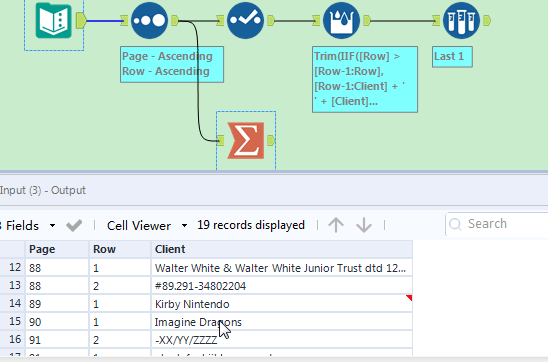Click the Sample tool input anchor
The height and width of the screenshot is (362, 548).
pos(436,21)
